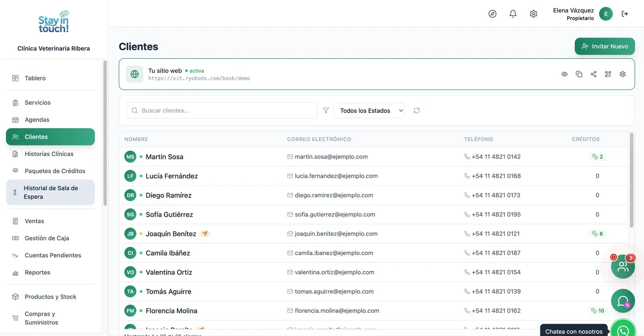
Task: Click the notifications bell icon
Action: 513,14
